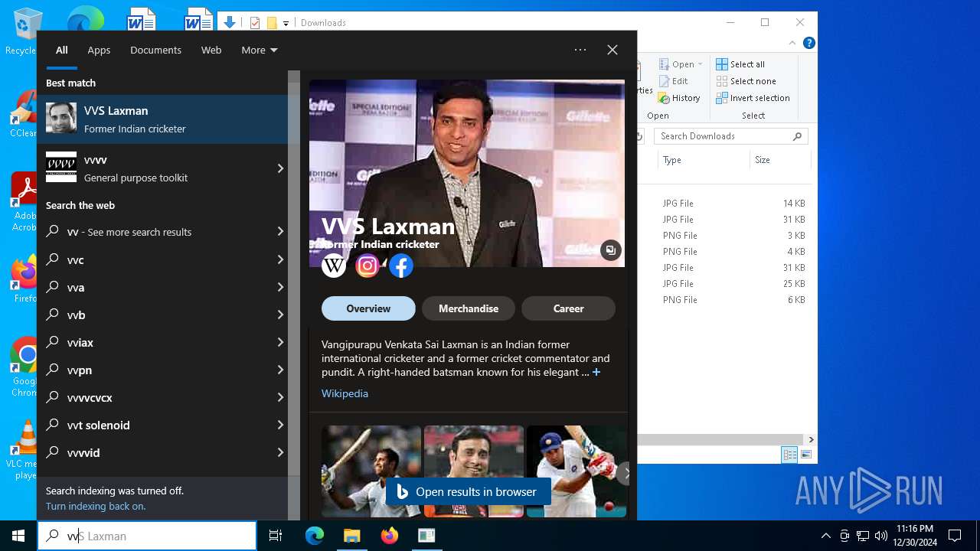Viewport: 980px width, 551px height.
Task: Click Invert selection in the ribbon
Action: click(753, 98)
